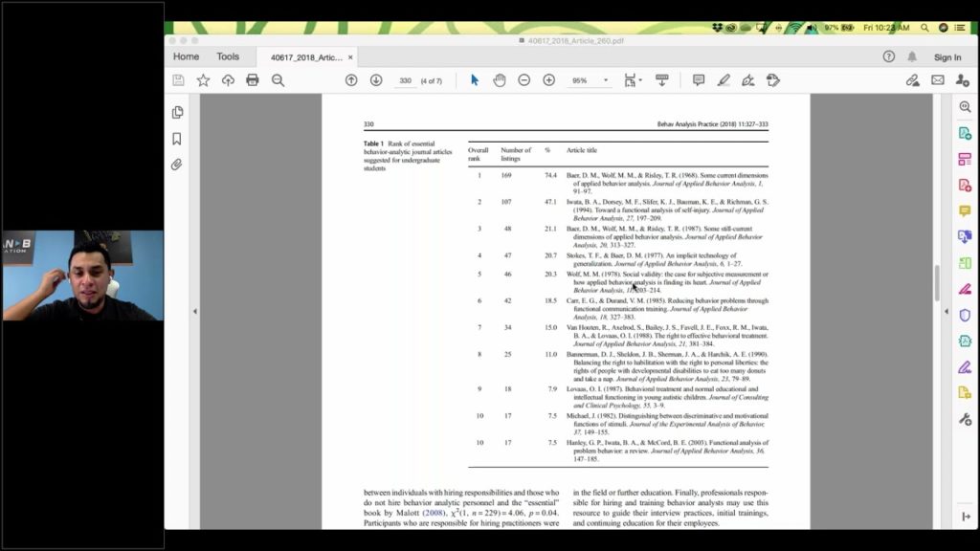
Task: Open the search magnifier tool
Action: click(x=278, y=79)
